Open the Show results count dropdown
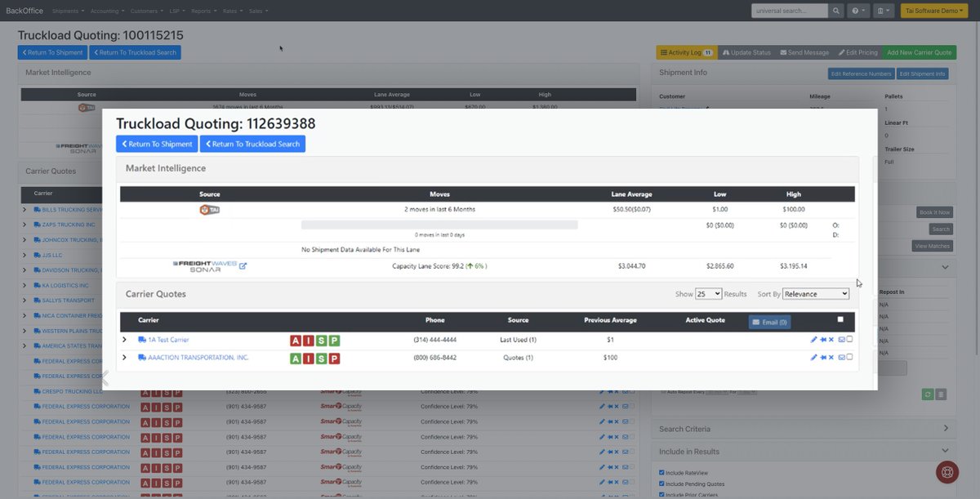This screenshot has width=980, height=499. (708, 293)
